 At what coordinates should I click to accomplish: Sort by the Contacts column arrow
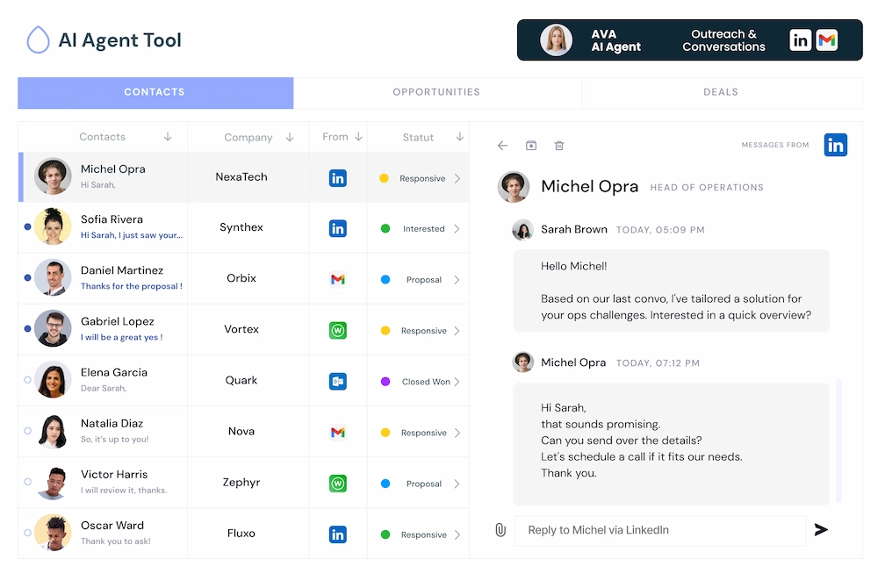[x=168, y=137]
